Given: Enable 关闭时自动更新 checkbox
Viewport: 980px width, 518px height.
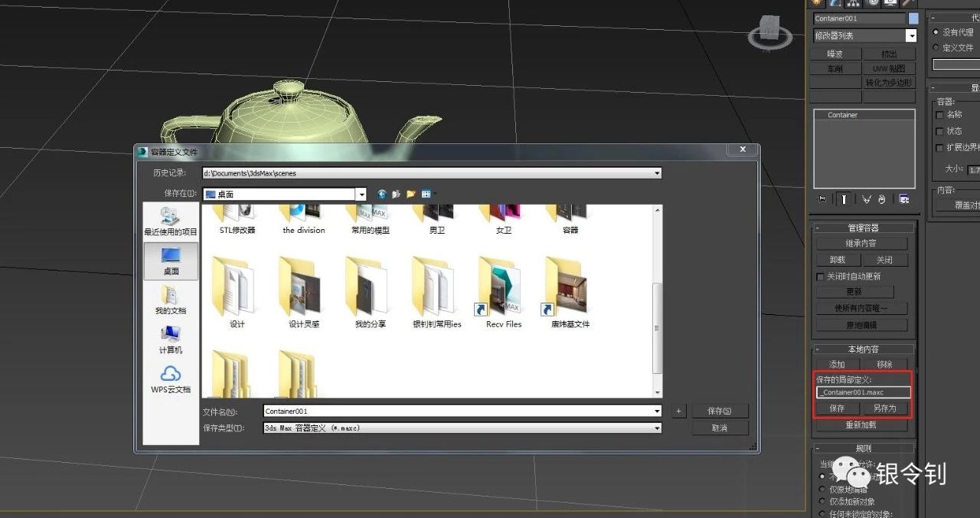Looking at the screenshot, I should click(820, 276).
